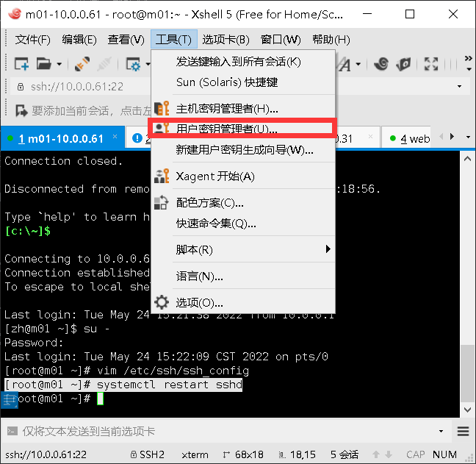Open 配色方案(C) color scheme item
The image size is (476, 464).
tap(243, 203)
